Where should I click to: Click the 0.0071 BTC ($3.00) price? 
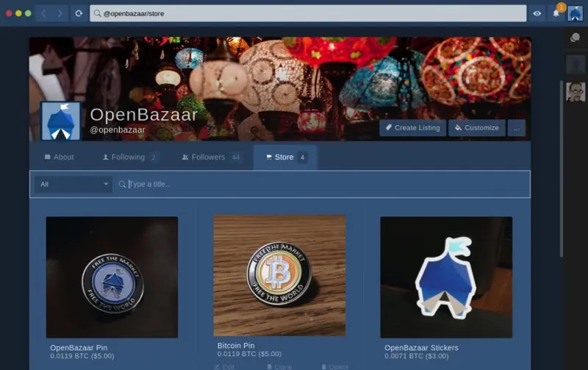click(416, 356)
